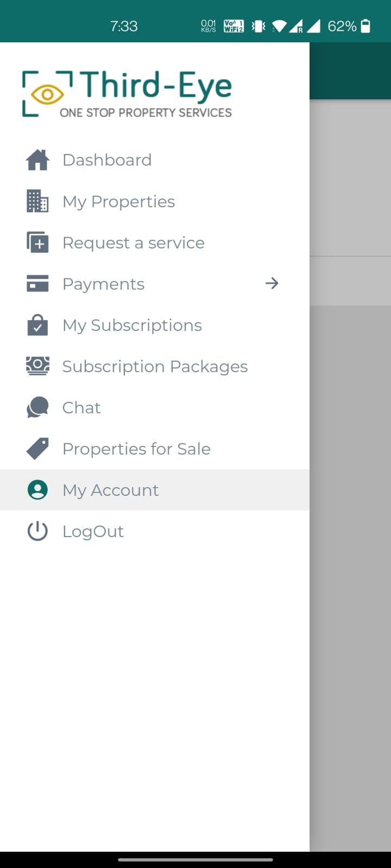Tap the LogOut power icon
Image resolution: width=391 pixels, height=868 pixels.
click(x=37, y=531)
